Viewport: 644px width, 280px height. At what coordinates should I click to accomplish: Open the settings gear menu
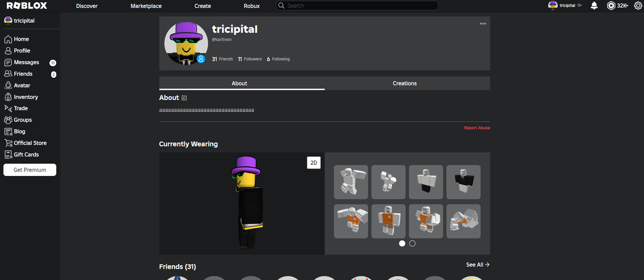click(638, 6)
